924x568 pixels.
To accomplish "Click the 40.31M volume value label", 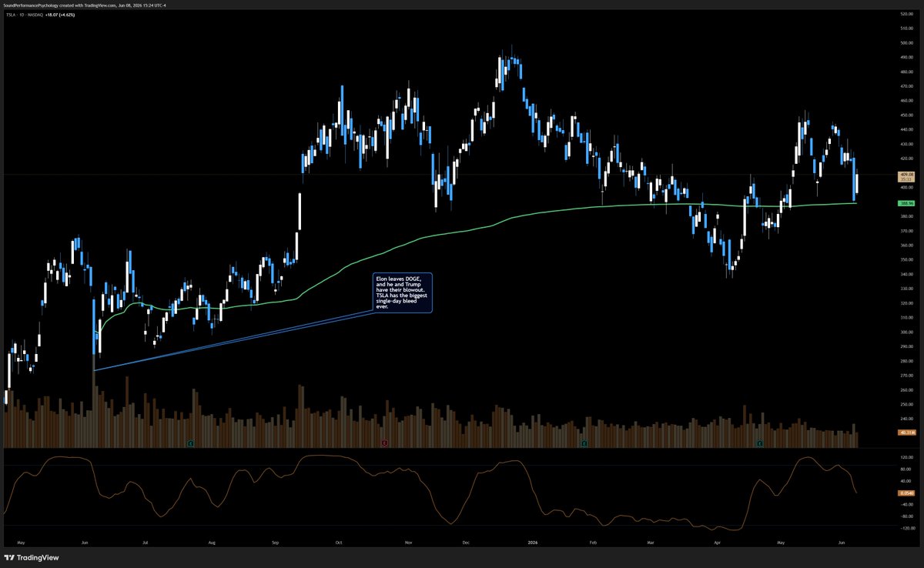I will pos(906,433).
